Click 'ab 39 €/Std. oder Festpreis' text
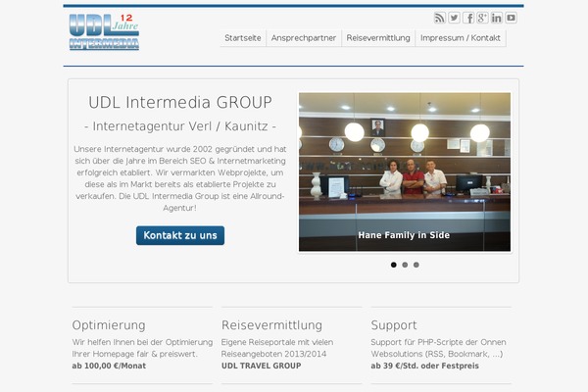 (x=425, y=366)
